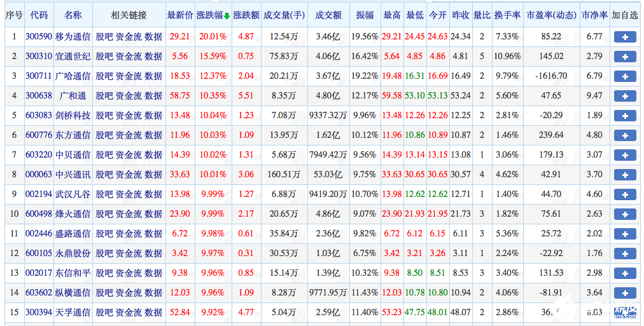Add 纵横通信 to watchlist with plus button
The width and height of the screenshot is (644, 326).
tap(625, 293)
